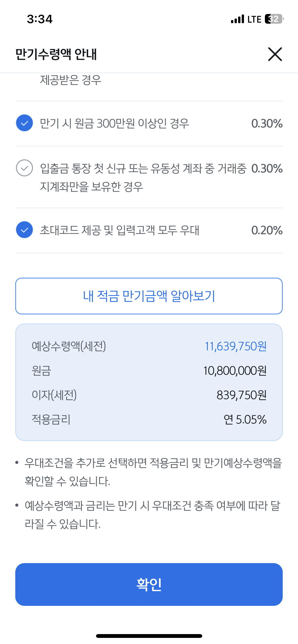
Task: Click the X close icon on 만기수령액 안내
Action: [275, 54]
